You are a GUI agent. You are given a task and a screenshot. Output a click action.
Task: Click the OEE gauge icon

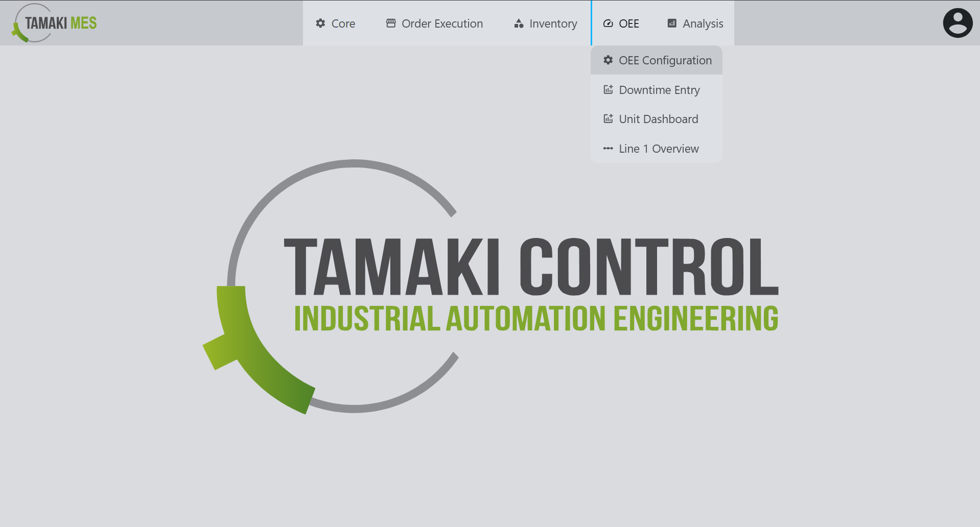(x=608, y=23)
